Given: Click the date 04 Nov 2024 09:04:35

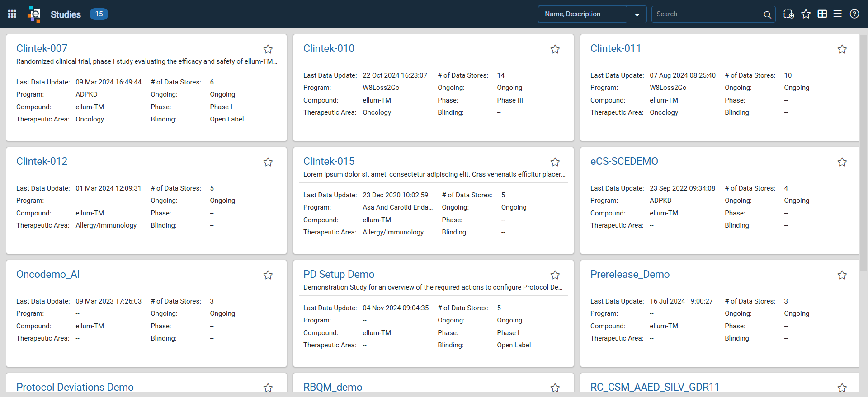Looking at the screenshot, I should 396,308.
